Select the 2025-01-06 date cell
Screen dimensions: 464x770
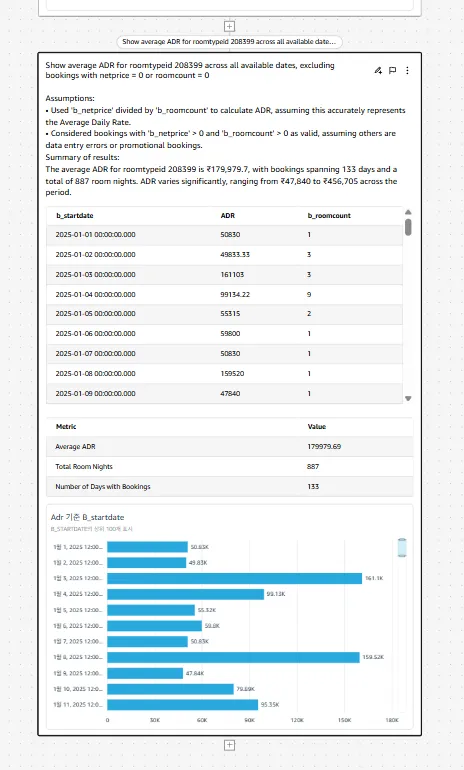(95, 334)
